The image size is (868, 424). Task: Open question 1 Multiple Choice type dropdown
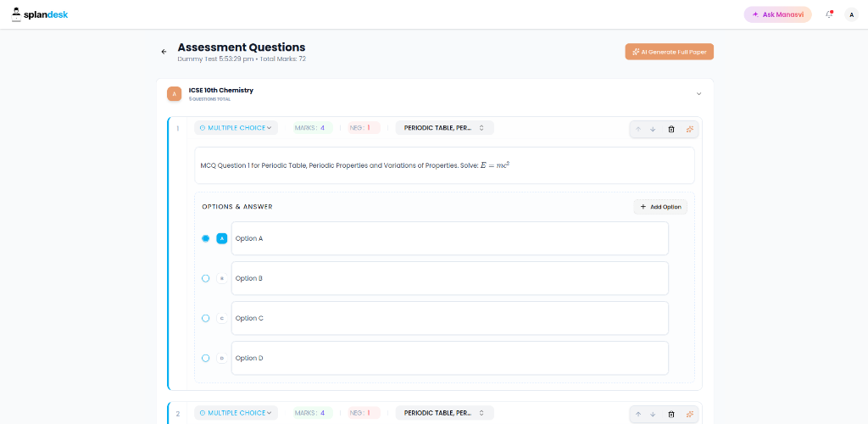[236, 128]
